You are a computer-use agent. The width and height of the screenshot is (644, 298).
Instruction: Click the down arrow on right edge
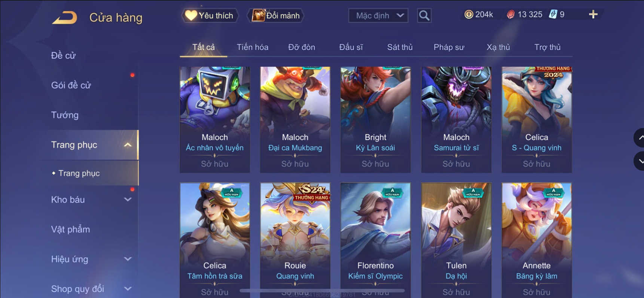click(x=639, y=161)
